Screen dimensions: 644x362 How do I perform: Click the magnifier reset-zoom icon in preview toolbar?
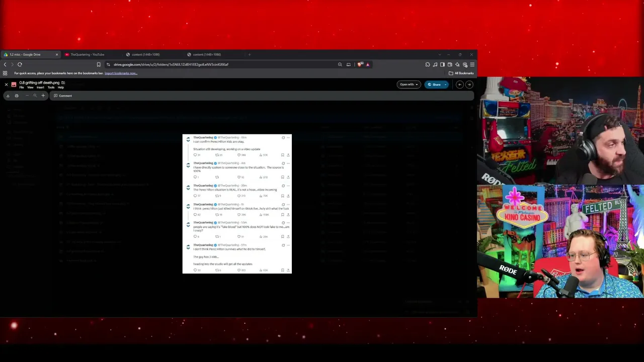coord(35,96)
